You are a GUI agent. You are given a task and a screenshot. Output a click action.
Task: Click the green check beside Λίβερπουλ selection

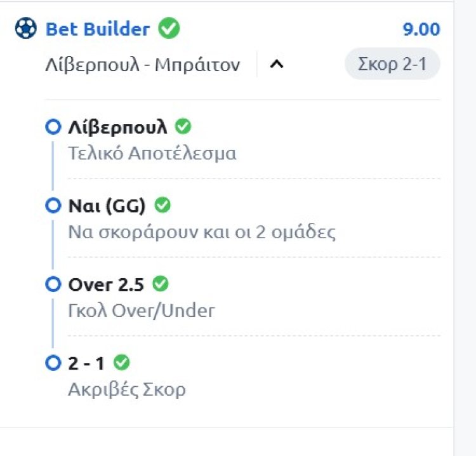pos(183,126)
